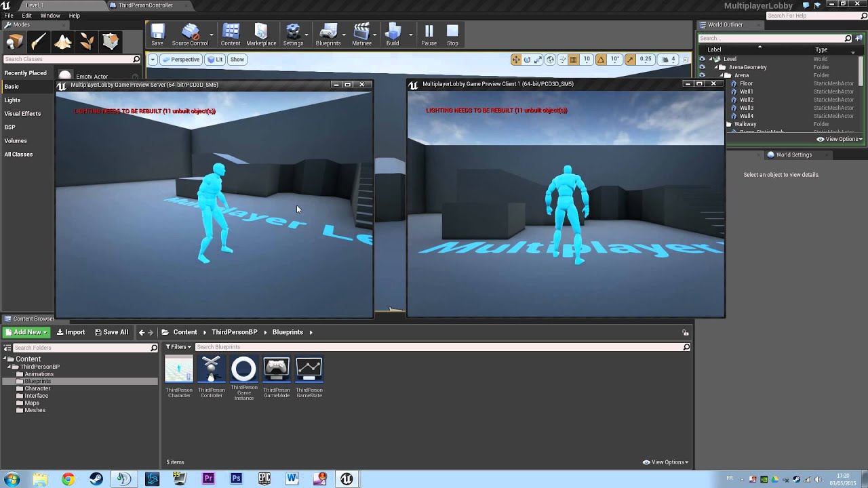This screenshot has width=868, height=488.
Task: Toggle scale snapping icon in viewport
Action: pyautogui.click(x=630, y=60)
